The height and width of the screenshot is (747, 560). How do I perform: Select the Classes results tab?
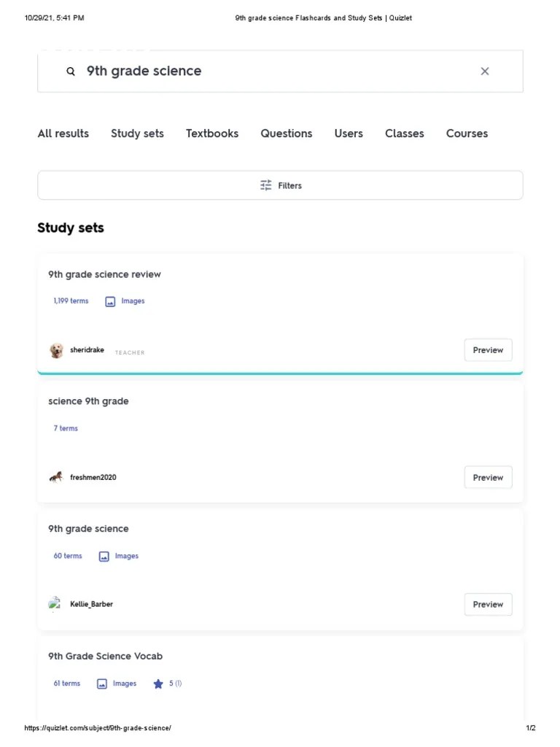[404, 133]
